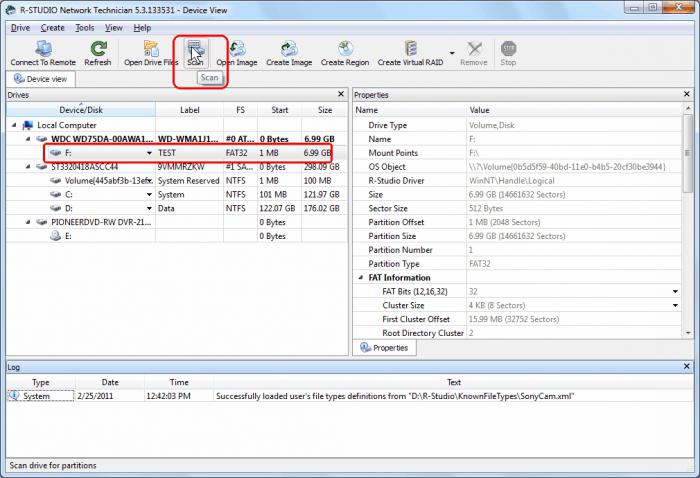Close the Log panel
Viewport: 700px width, 478px height.
pos(687,366)
